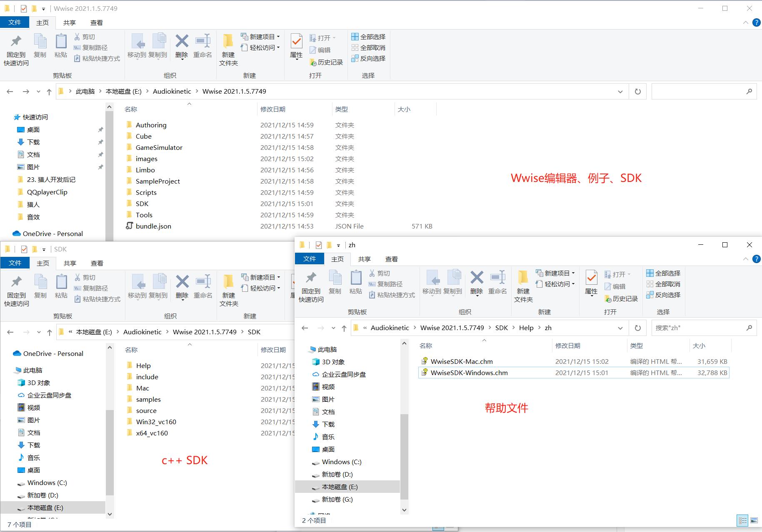
Task: Click search box in zh window
Action: (704, 328)
